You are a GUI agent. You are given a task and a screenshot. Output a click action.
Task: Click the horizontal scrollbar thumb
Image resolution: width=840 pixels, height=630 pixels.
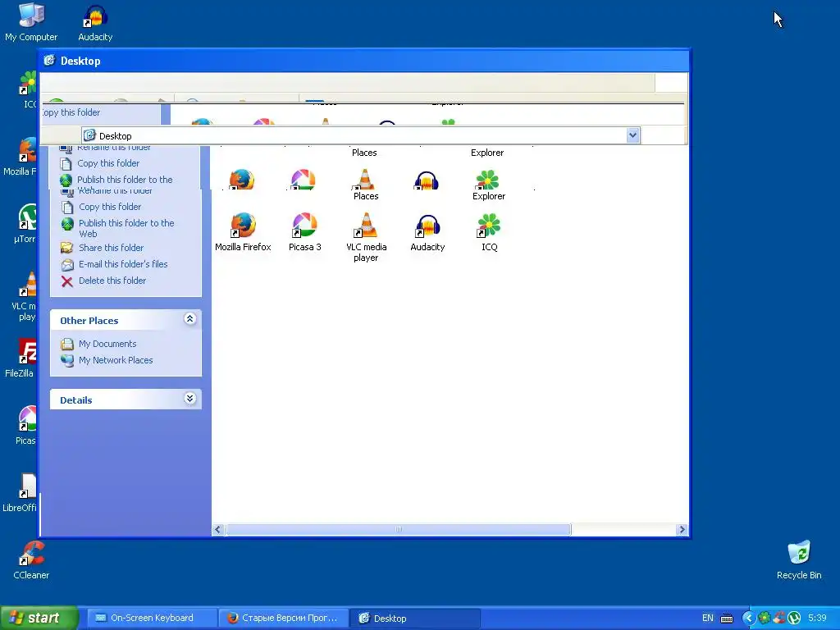pyautogui.click(x=398, y=529)
